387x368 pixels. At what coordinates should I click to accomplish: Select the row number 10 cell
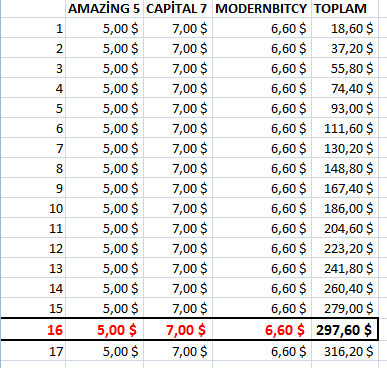tap(33, 208)
